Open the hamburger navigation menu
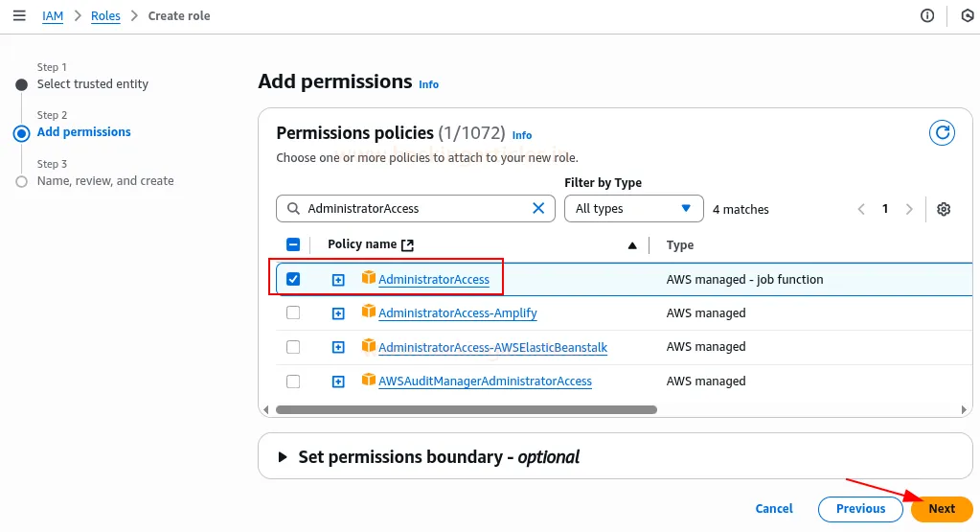 coord(19,15)
